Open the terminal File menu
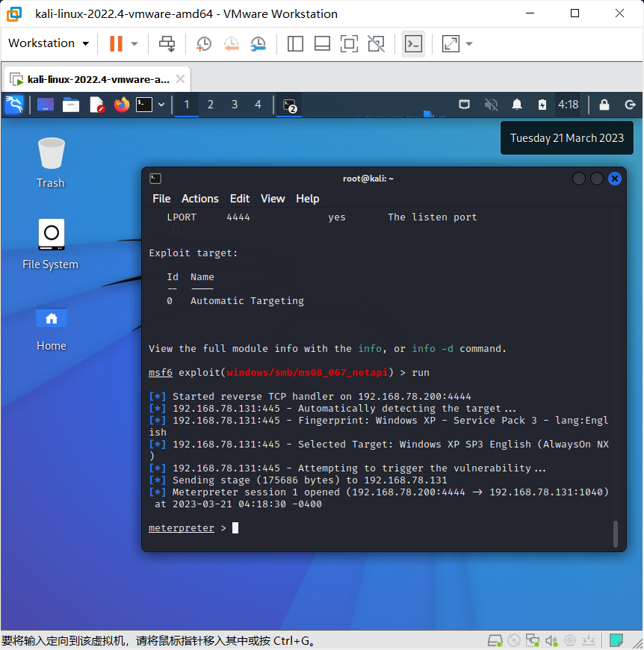 (161, 199)
